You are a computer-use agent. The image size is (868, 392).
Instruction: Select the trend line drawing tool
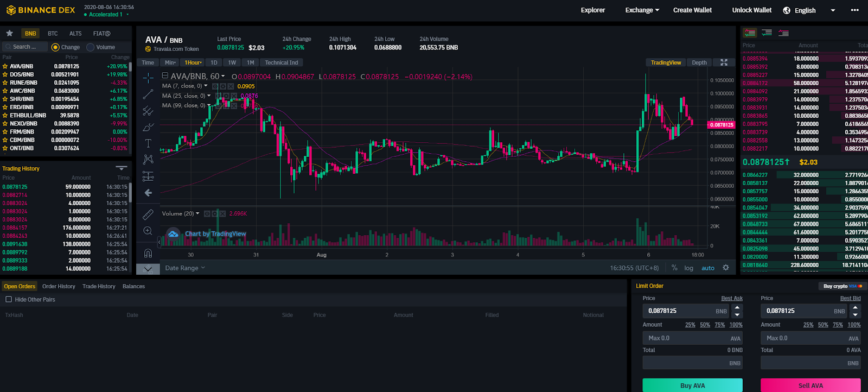(x=148, y=94)
